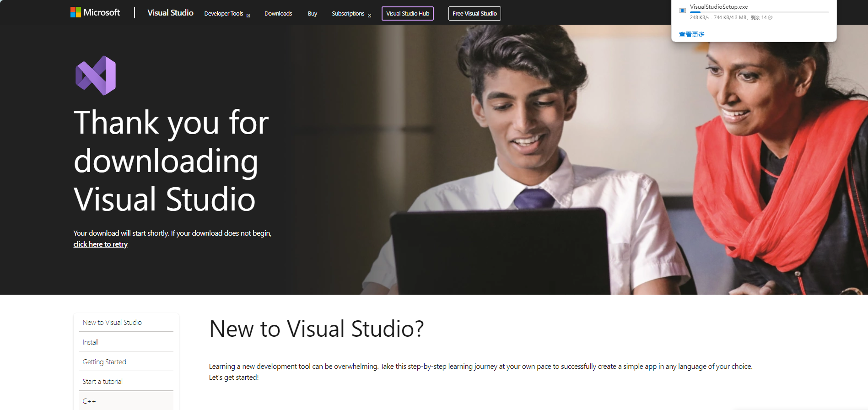Image resolution: width=868 pixels, height=410 pixels.
Task: Select 'Getting Started' in the sidebar
Action: click(126, 362)
